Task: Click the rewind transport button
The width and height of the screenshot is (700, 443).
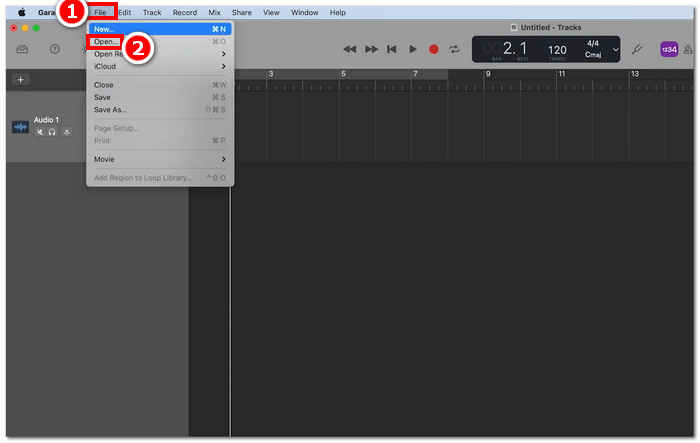Action: 350,49
